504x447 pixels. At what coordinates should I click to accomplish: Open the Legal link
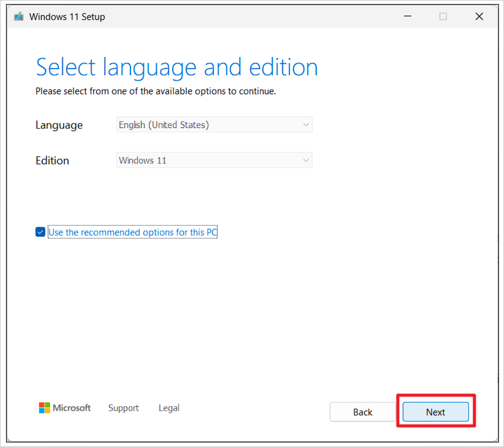pos(169,408)
